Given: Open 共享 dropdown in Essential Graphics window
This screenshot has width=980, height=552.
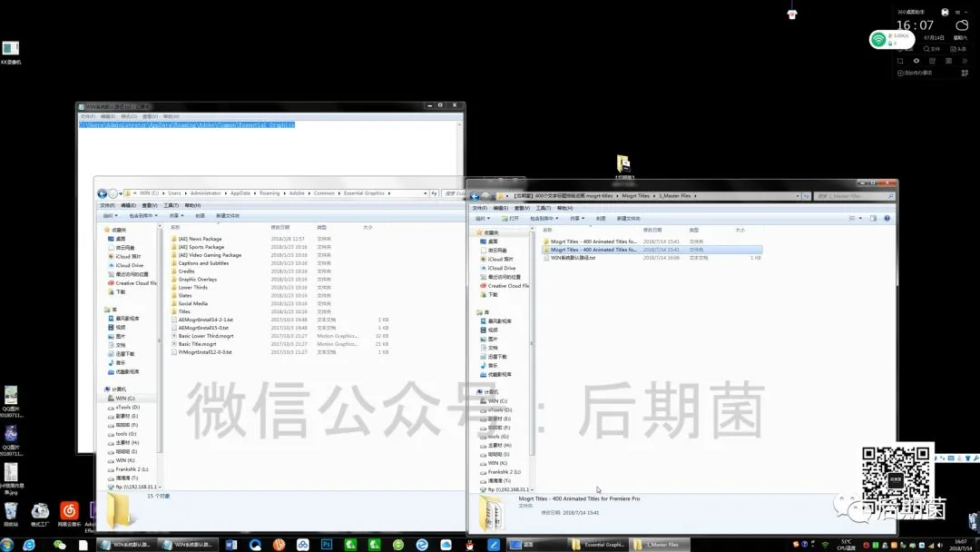Looking at the screenshot, I should [176, 216].
